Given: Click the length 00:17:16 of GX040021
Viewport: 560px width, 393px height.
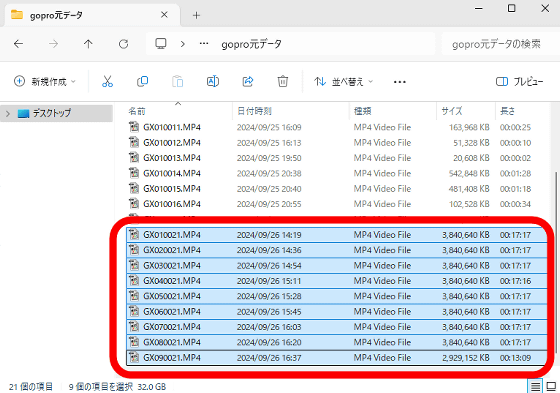Looking at the screenshot, I should 515,281.
